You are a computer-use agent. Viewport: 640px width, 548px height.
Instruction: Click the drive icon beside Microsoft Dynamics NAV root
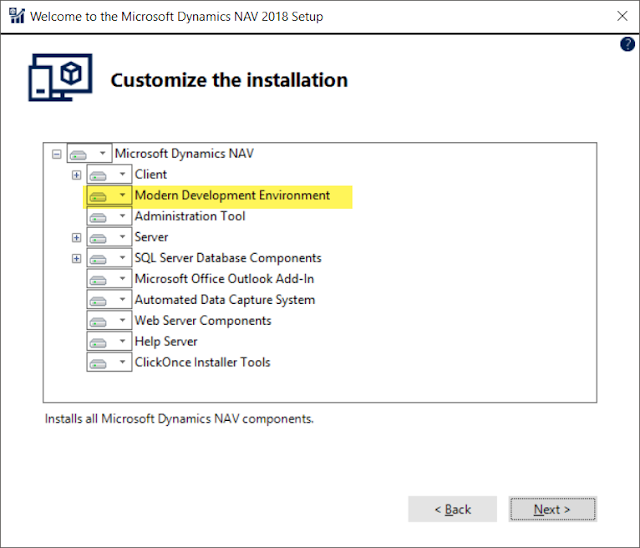click(78, 155)
